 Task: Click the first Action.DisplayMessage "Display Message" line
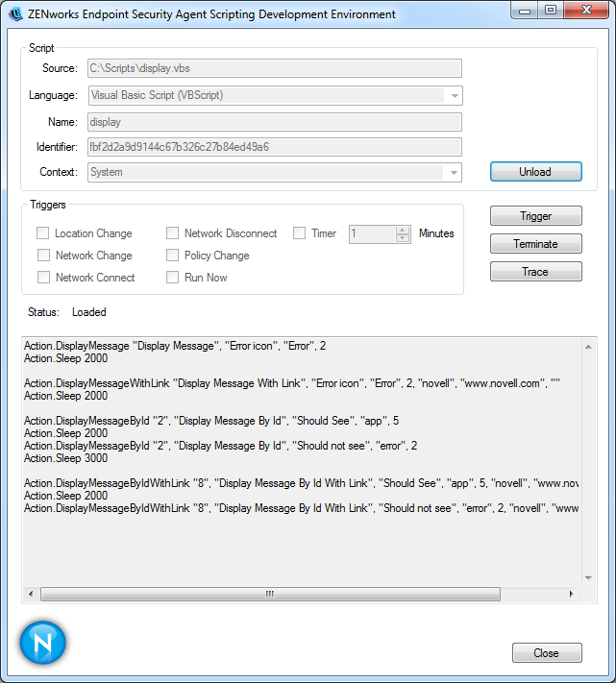click(x=175, y=346)
